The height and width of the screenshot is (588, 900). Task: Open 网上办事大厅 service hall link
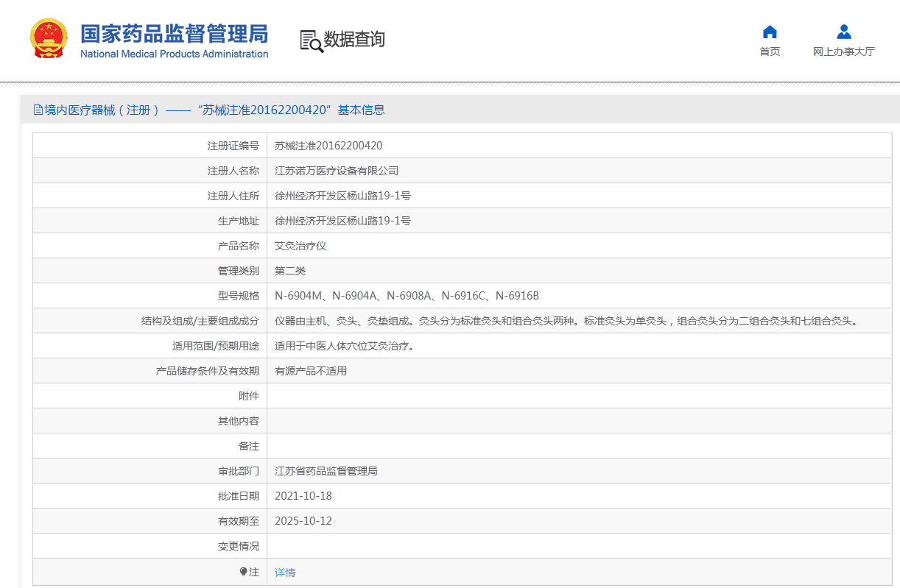pyautogui.click(x=844, y=52)
